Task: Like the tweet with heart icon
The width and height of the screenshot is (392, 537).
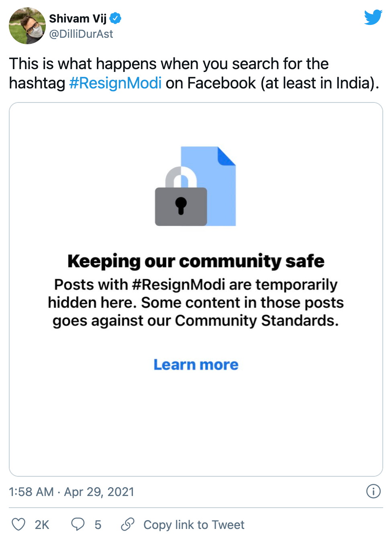Action: [18, 524]
